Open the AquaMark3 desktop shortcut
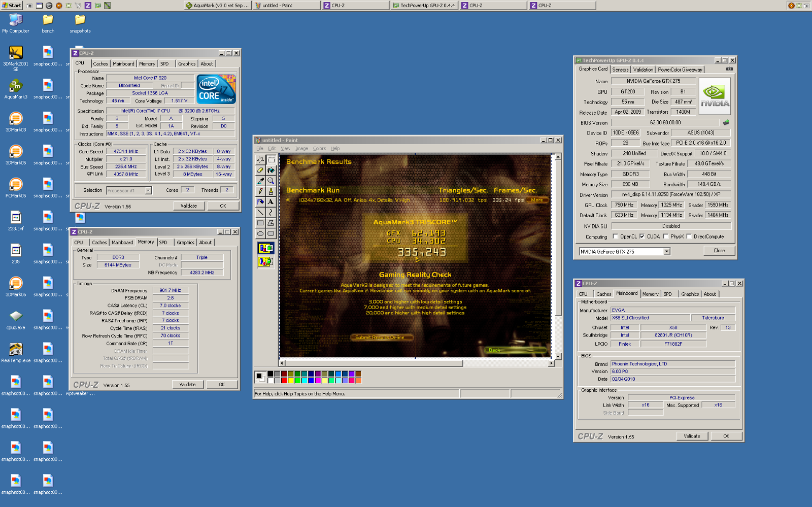This screenshot has width=812, height=507. click(x=16, y=88)
